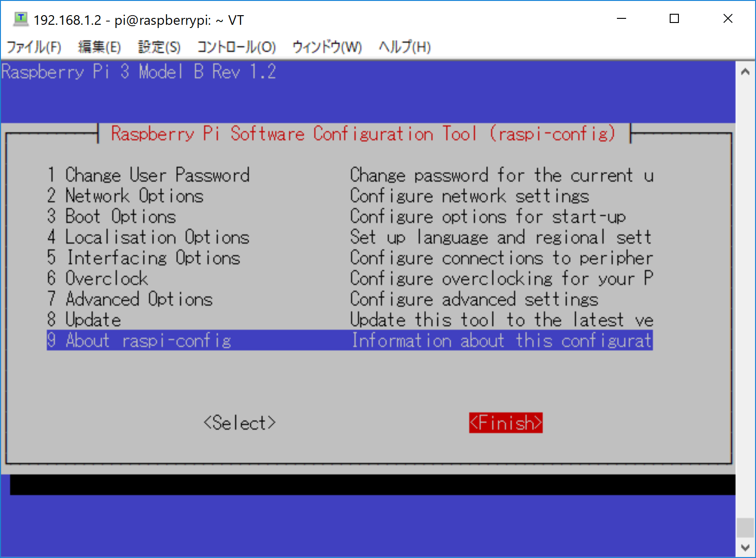Open the 設定(S) menu

point(159,47)
